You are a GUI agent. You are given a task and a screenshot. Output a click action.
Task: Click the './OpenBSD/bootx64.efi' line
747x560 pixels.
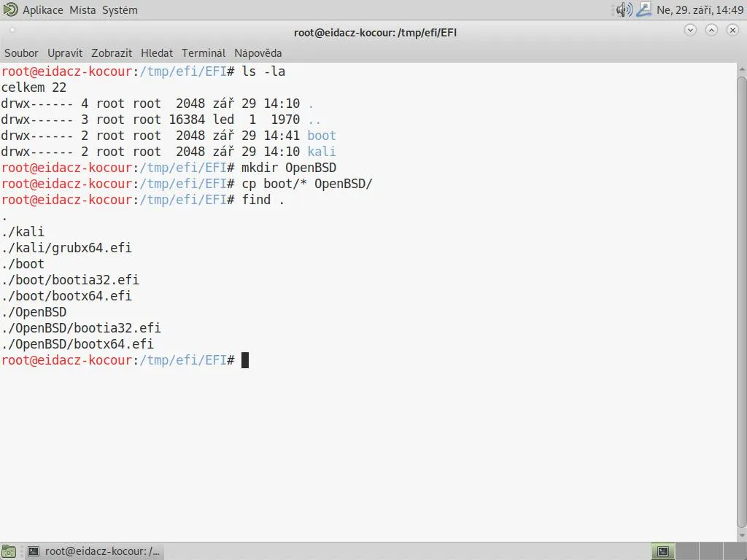pyautogui.click(x=77, y=344)
